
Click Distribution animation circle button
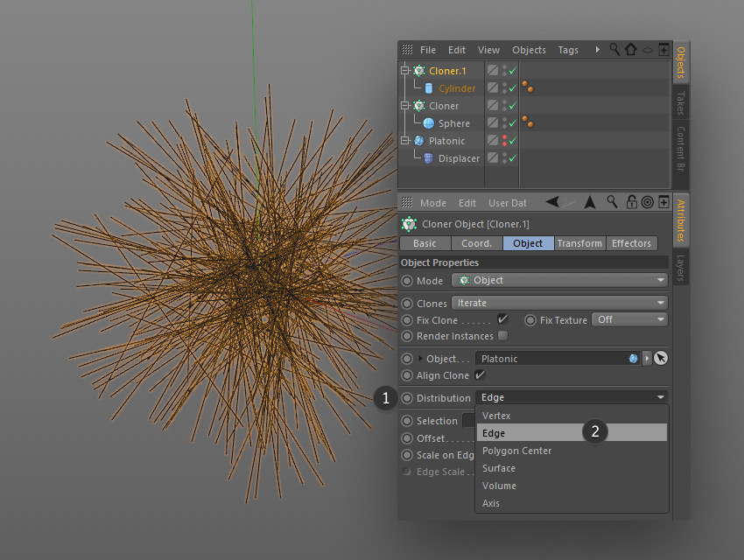tap(407, 398)
